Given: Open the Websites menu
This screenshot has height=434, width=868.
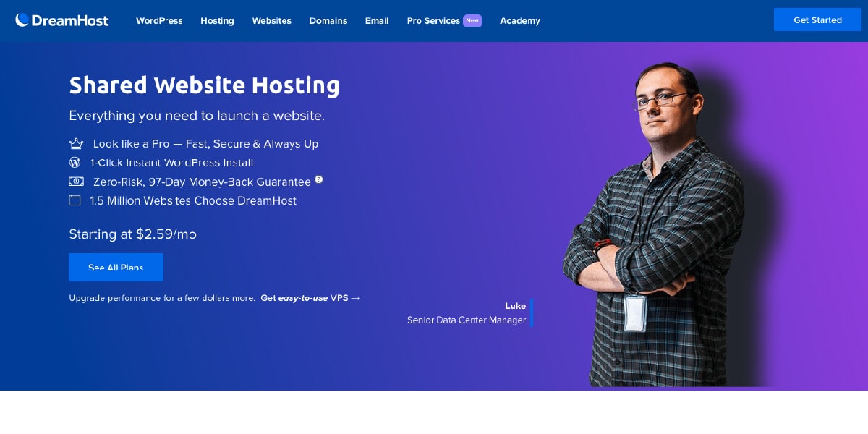Looking at the screenshot, I should (x=271, y=21).
